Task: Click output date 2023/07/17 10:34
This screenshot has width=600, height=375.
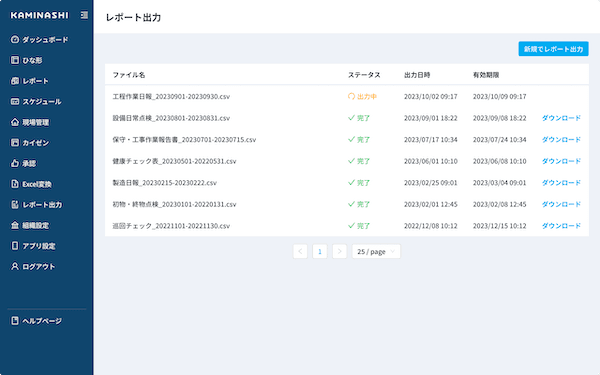Action: point(430,140)
